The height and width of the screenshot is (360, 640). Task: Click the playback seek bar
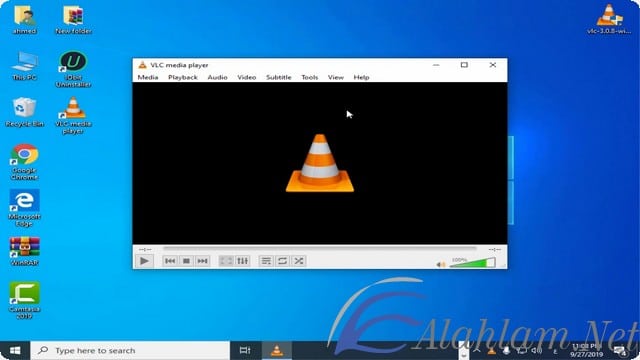pos(320,248)
